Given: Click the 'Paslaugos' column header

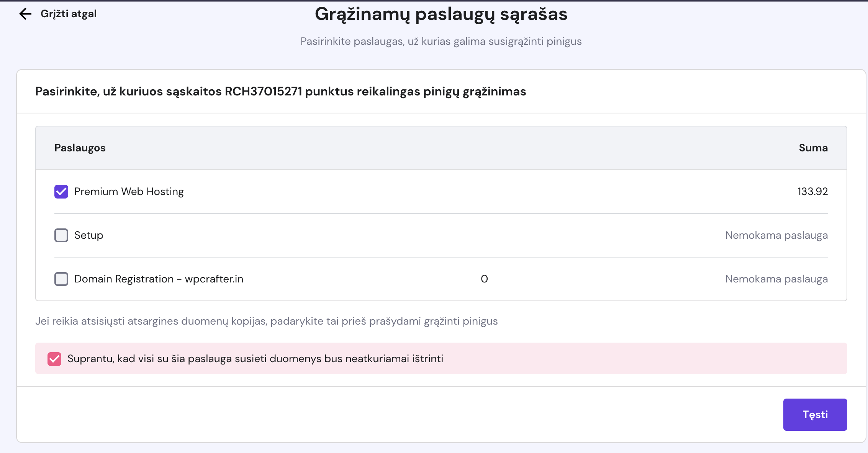Looking at the screenshot, I should coord(80,148).
